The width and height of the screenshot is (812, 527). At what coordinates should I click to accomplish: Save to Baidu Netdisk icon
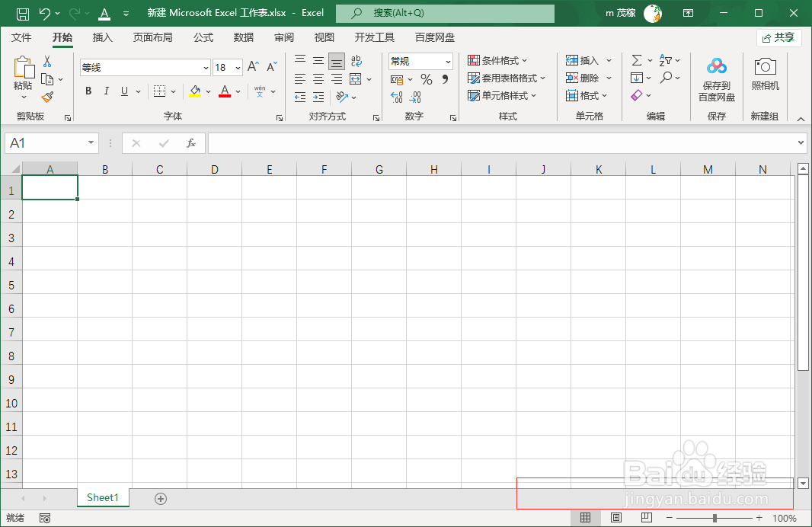coord(717,65)
